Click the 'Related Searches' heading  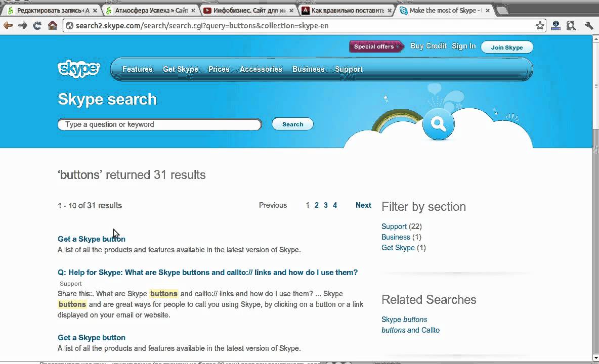click(429, 299)
